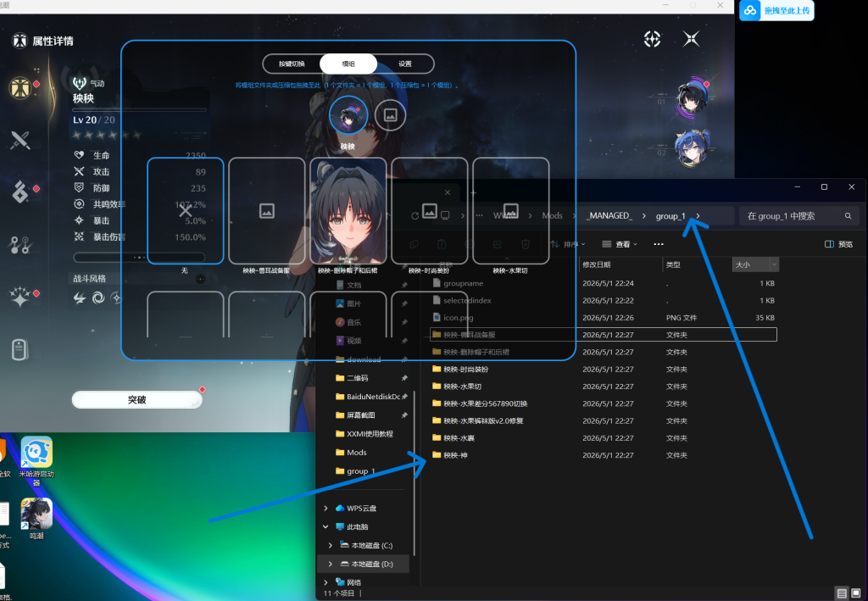Viewport: 868px width, 601px height.
Task: Click the lightning combat style icon
Action: coord(81,298)
